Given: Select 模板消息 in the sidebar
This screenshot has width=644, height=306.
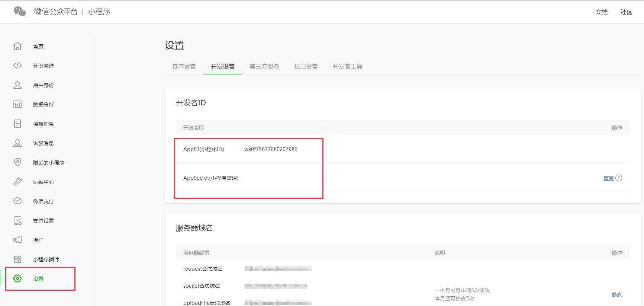Looking at the screenshot, I should pos(44,124).
